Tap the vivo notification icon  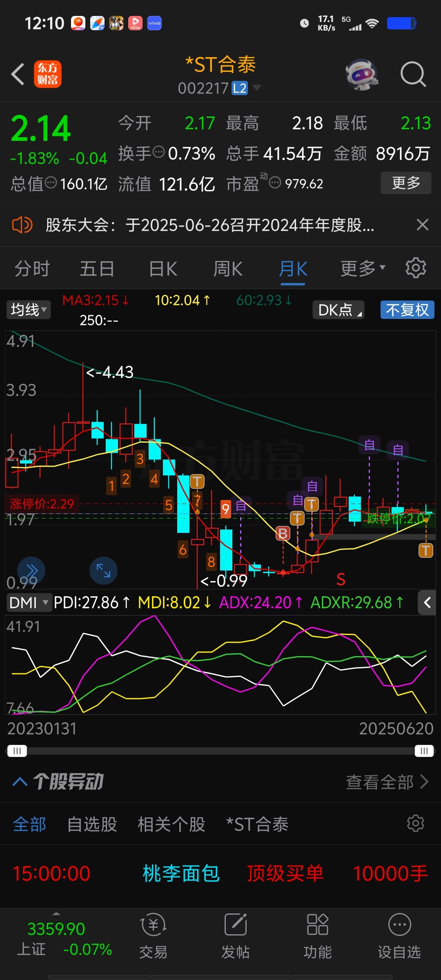[154, 23]
